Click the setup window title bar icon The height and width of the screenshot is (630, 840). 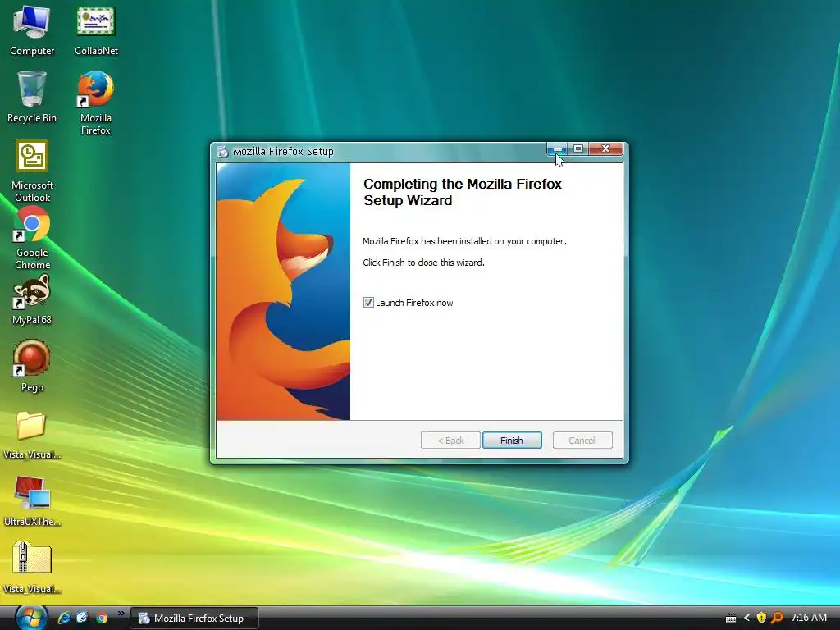click(222, 152)
